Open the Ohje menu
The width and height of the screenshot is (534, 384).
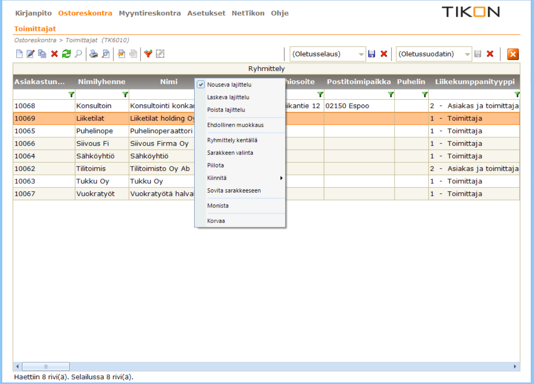(x=280, y=13)
